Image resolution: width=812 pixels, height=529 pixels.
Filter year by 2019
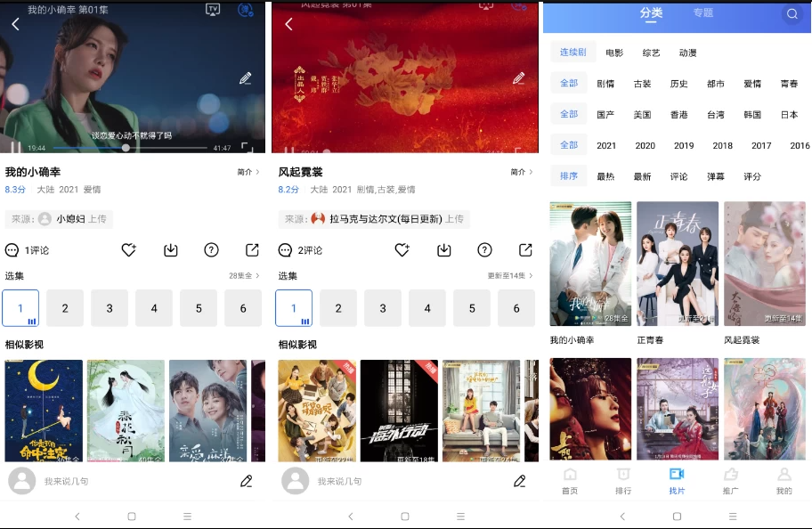tap(684, 146)
